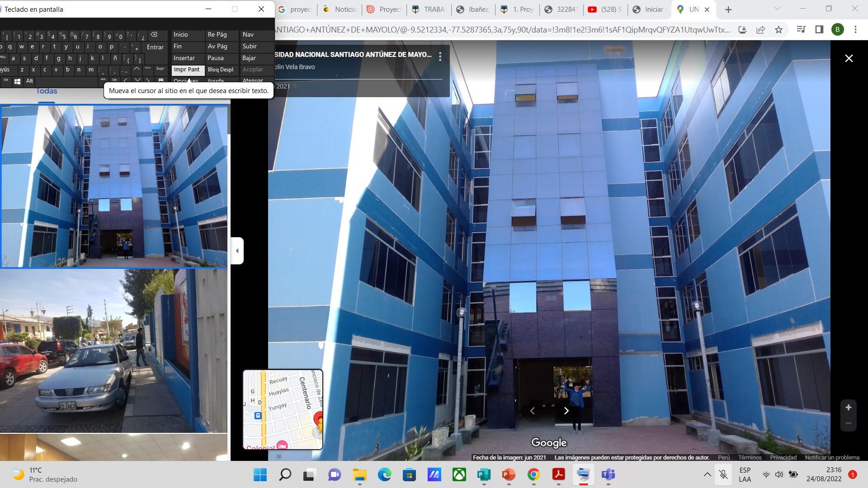Image resolution: width=868 pixels, height=488 pixels.
Task: Open the Términos link at bottom
Action: point(750,457)
